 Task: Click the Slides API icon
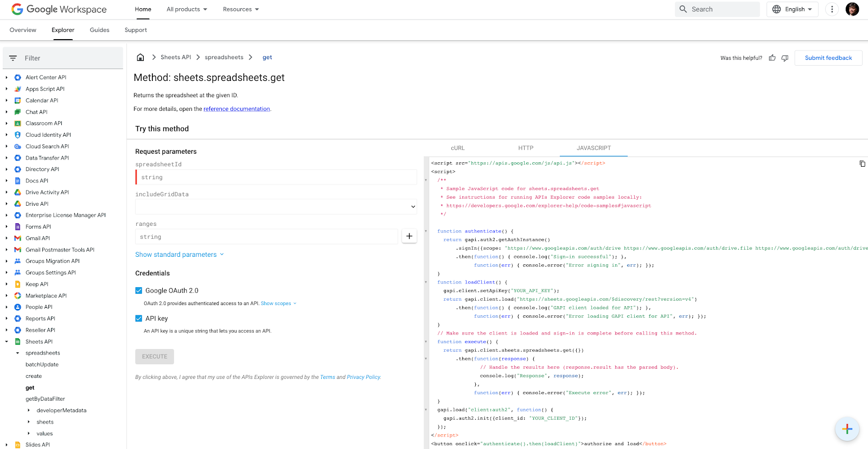pos(17,445)
